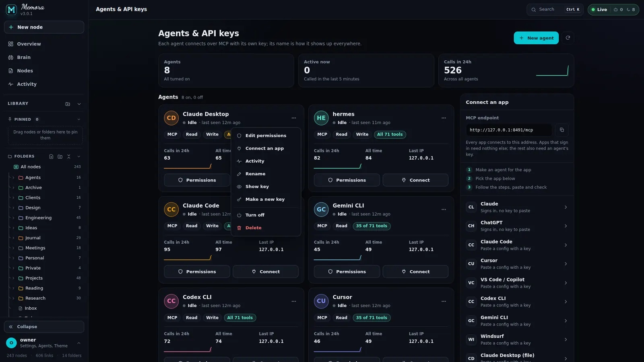Click the CD avatar of Claude Desktop
Image resolution: width=644 pixels, height=362 pixels.
pyautogui.click(x=171, y=118)
